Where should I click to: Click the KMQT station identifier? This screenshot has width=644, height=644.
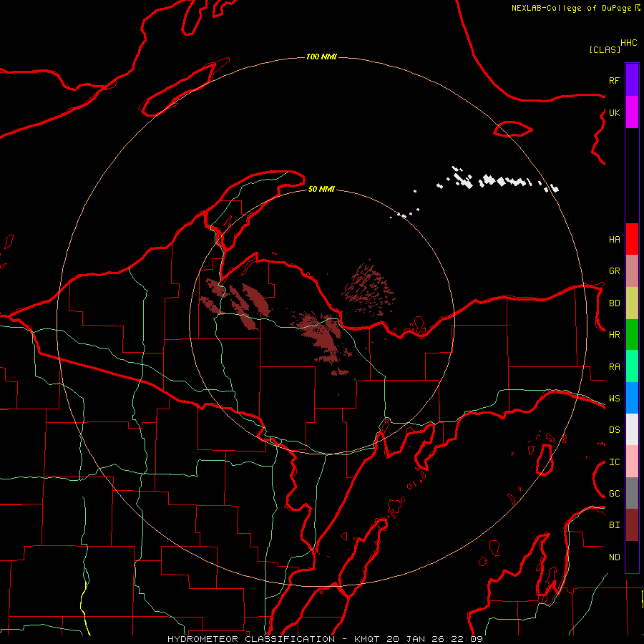click(x=368, y=639)
